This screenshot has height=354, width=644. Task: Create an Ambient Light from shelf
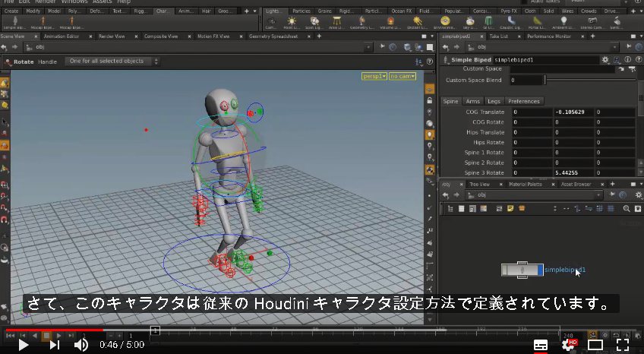(563, 23)
